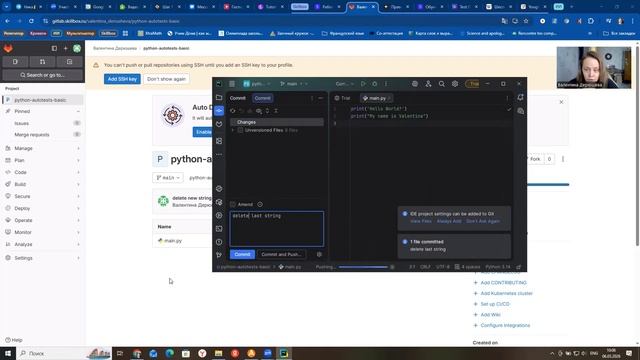Check the Unversioned Files checkbox

click(240, 130)
